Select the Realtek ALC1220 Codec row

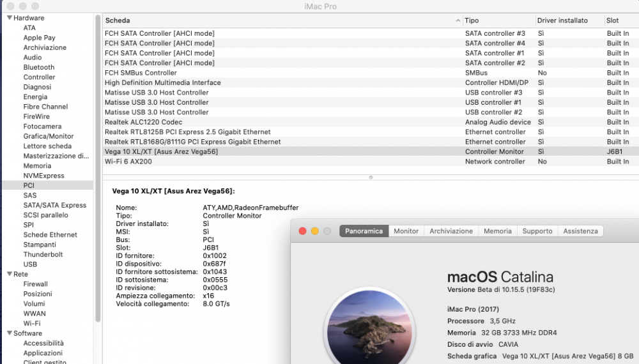371,122
